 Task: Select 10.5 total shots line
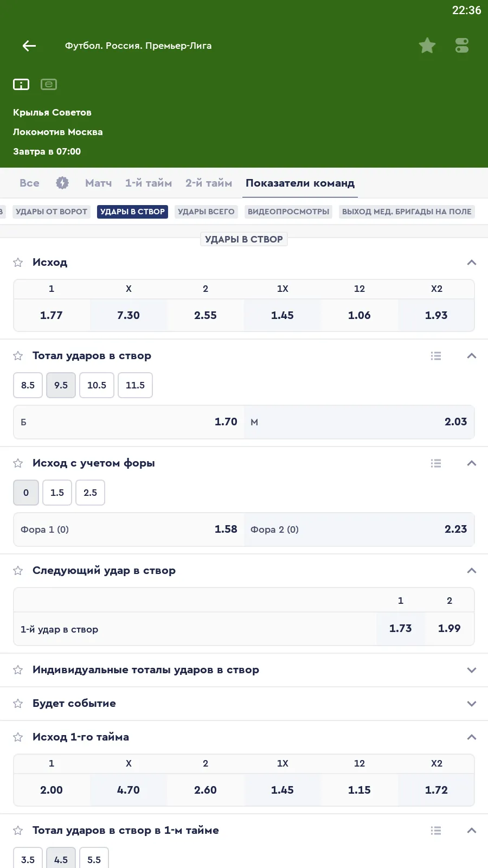point(97,385)
